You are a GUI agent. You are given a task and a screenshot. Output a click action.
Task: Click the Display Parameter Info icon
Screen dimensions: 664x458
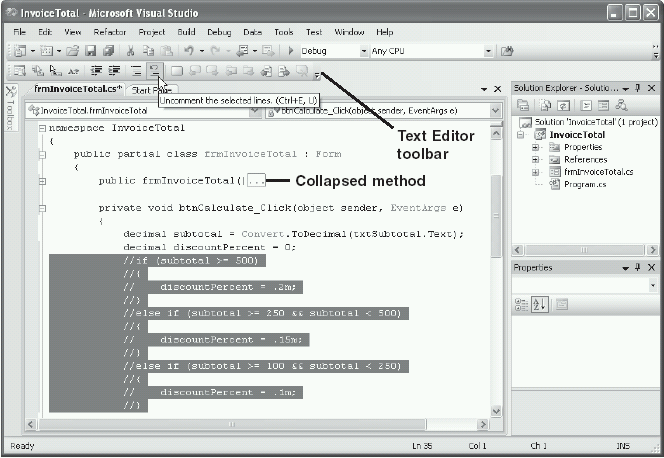coord(38,71)
